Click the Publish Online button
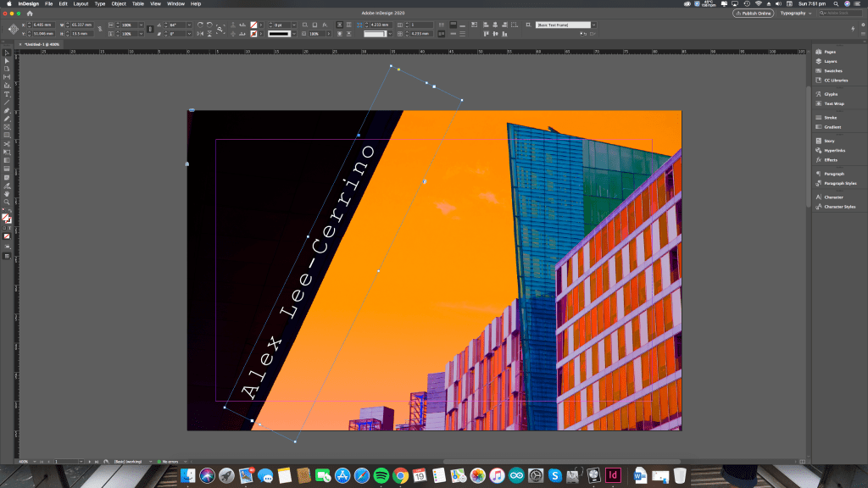Viewport: 868px width, 488px height. click(x=753, y=14)
